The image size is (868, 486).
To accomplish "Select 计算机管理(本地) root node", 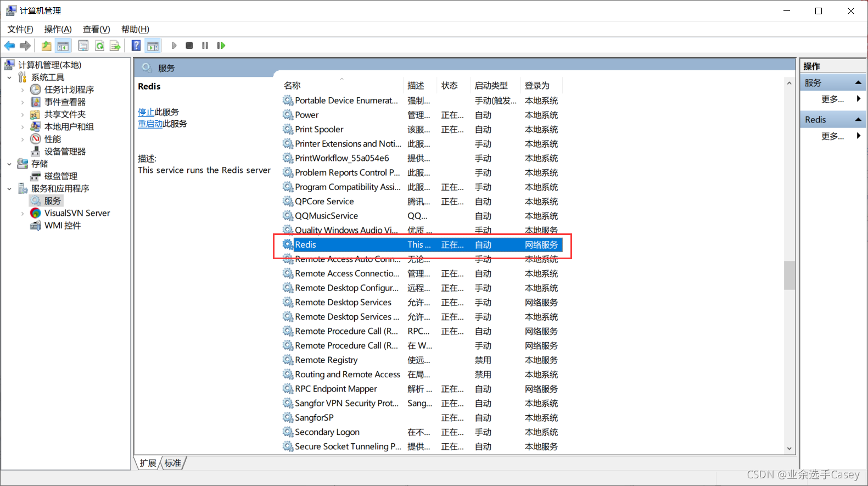I will click(49, 65).
